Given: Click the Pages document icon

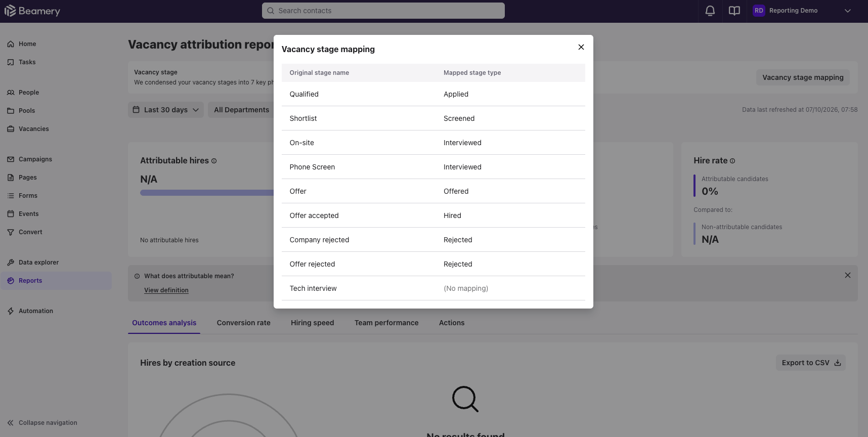Looking at the screenshot, I should pyautogui.click(x=11, y=178).
